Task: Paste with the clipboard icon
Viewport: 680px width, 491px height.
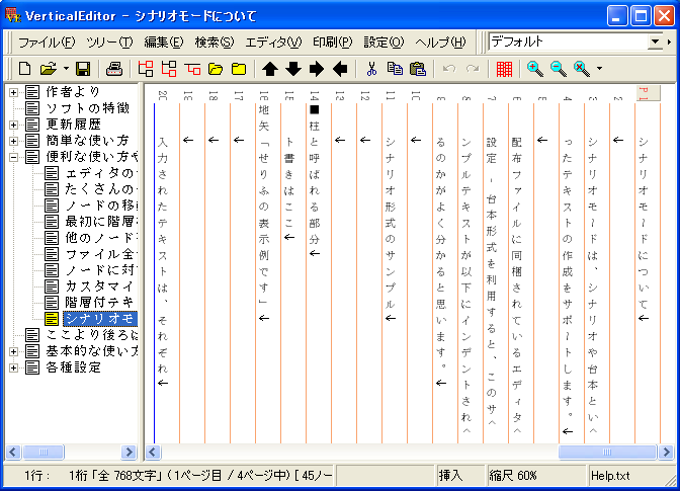Action: [x=418, y=69]
